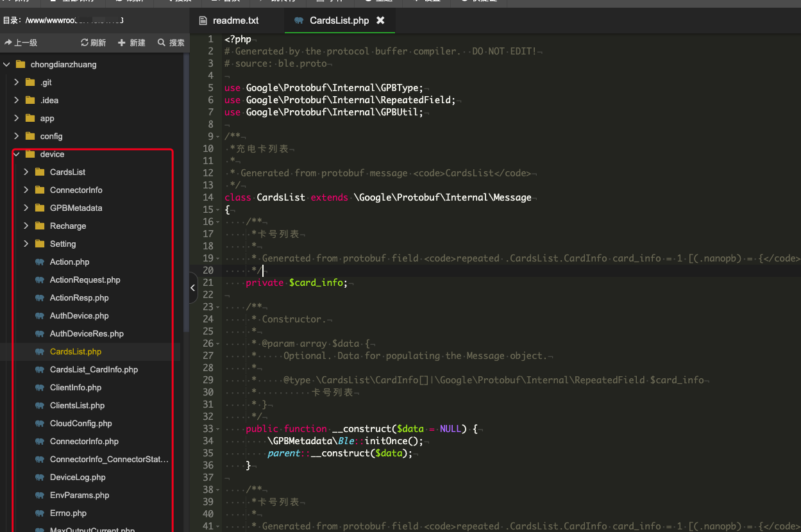Fold the __construct function at line 33

pos(218,429)
